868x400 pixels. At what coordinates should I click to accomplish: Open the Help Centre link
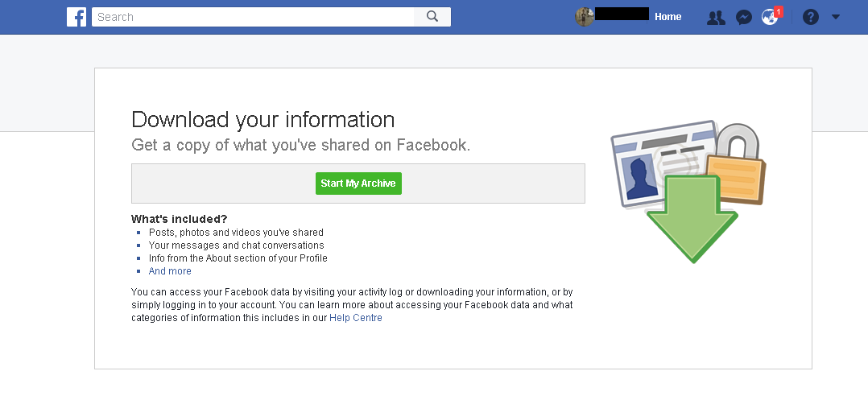355,318
